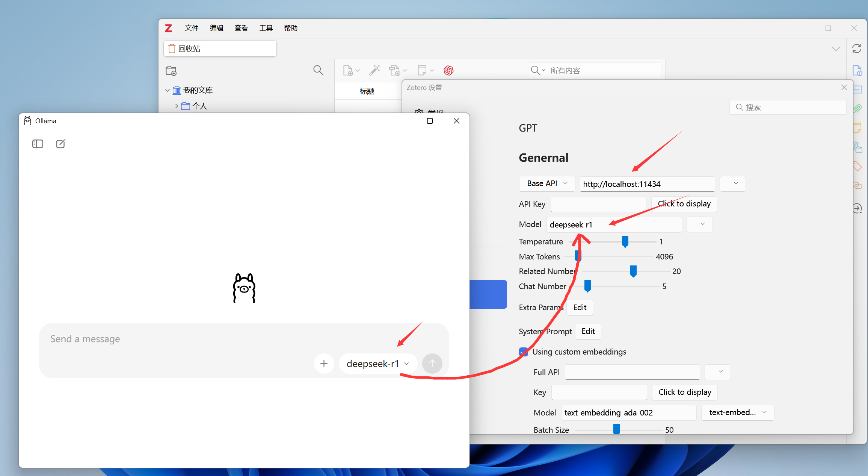This screenshot has width=868, height=476.
Task: Open the 工具 menu
Action: (x=266, y=28)
